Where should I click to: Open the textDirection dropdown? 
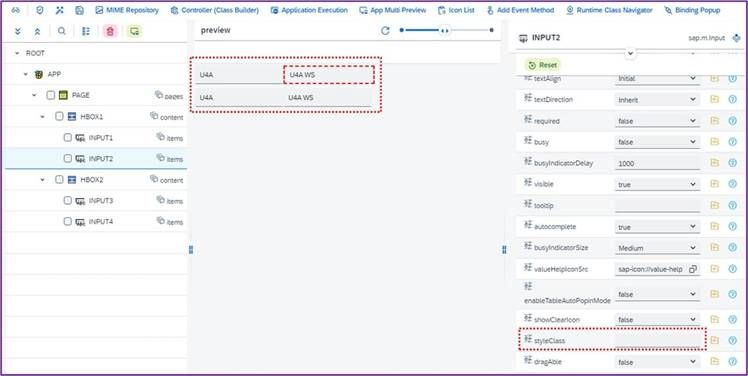click(x=657, y=99)
